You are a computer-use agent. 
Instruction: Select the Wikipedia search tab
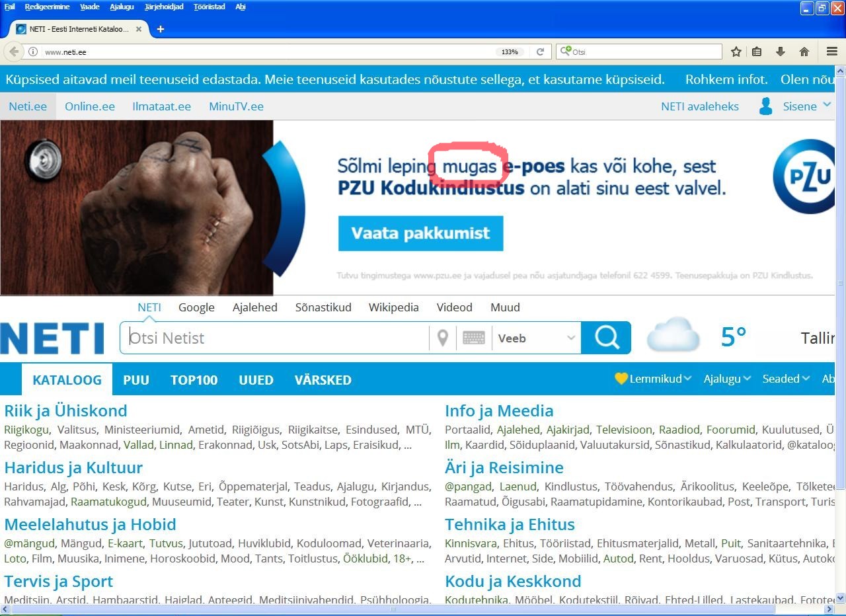(393, 307)
